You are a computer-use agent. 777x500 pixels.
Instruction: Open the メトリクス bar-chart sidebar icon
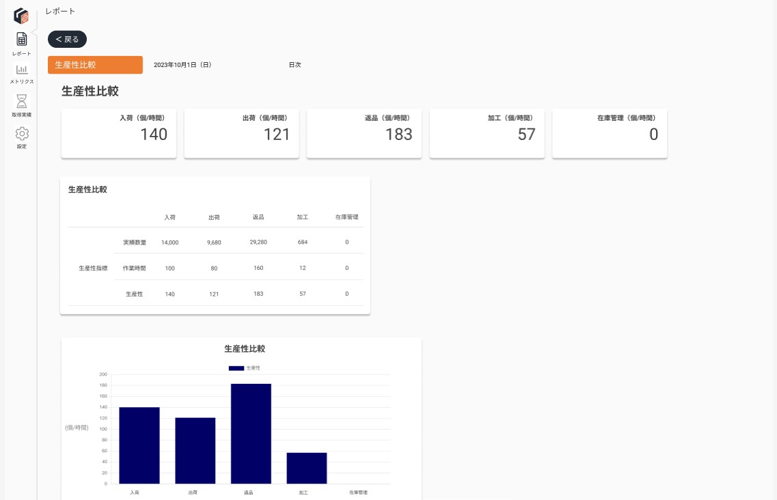[x=21, y=70]
